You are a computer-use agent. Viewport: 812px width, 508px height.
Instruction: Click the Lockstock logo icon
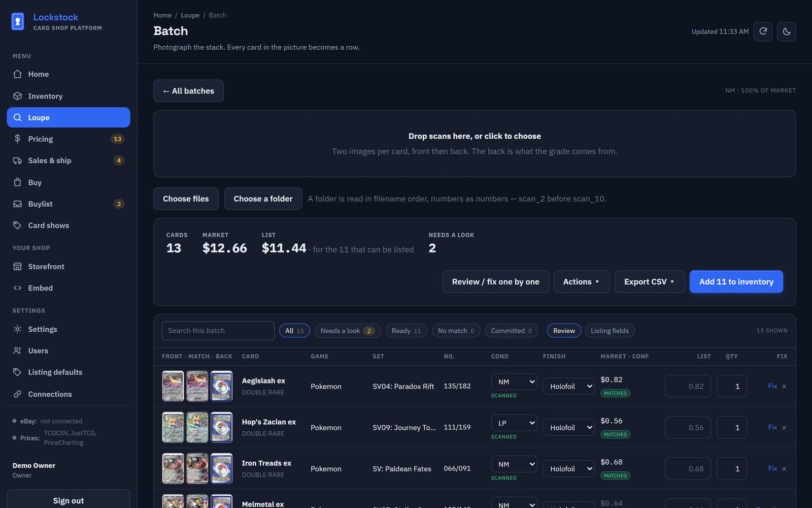[x=18, y=21]
